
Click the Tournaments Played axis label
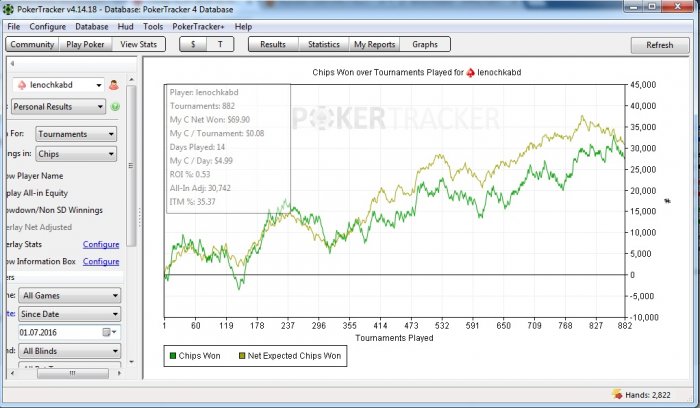[394, 338]
